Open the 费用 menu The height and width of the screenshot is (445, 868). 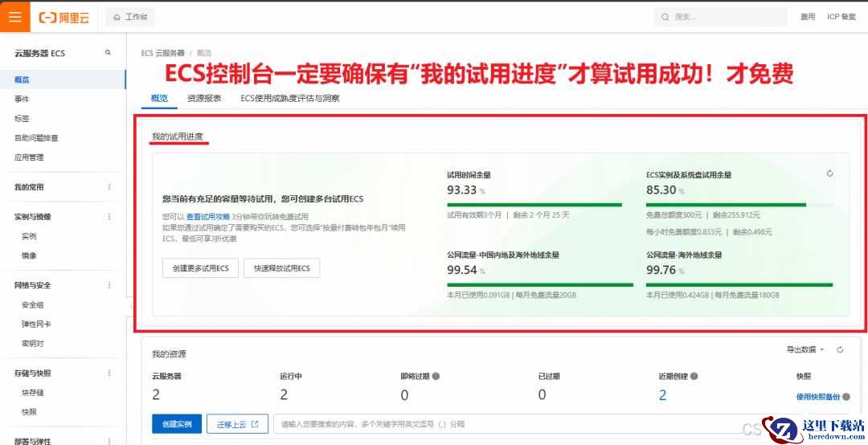(808, 17)
